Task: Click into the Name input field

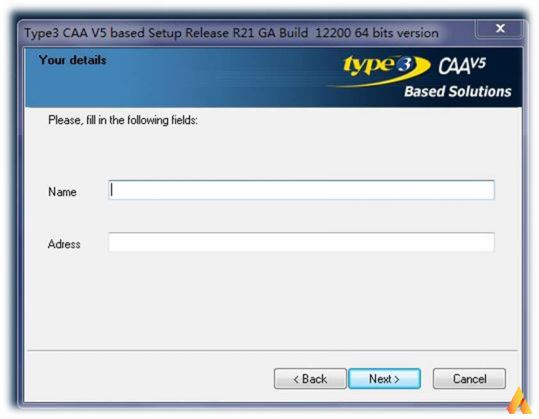Action: (x=301, y=190)
